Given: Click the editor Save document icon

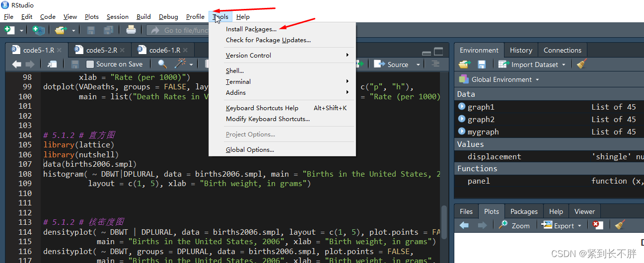Looking at the screenshot, I should pos(75,64).
